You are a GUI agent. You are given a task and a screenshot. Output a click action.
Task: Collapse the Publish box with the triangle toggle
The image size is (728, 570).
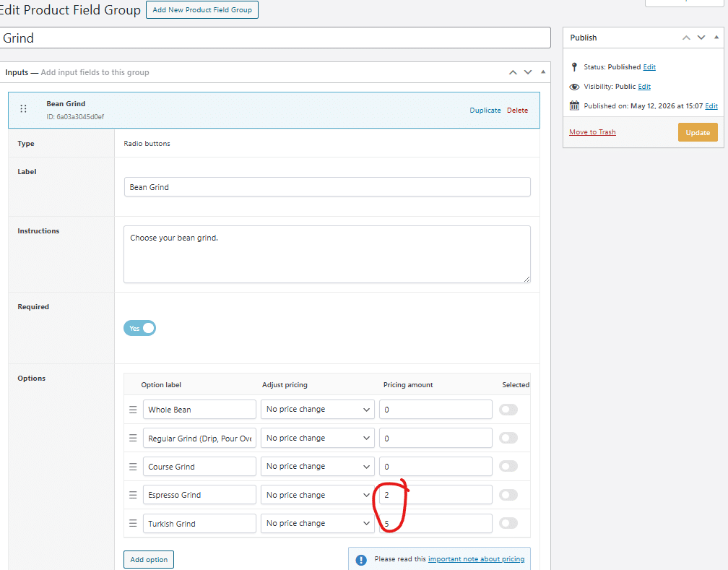pyautogui.click(x=716, y=37)
